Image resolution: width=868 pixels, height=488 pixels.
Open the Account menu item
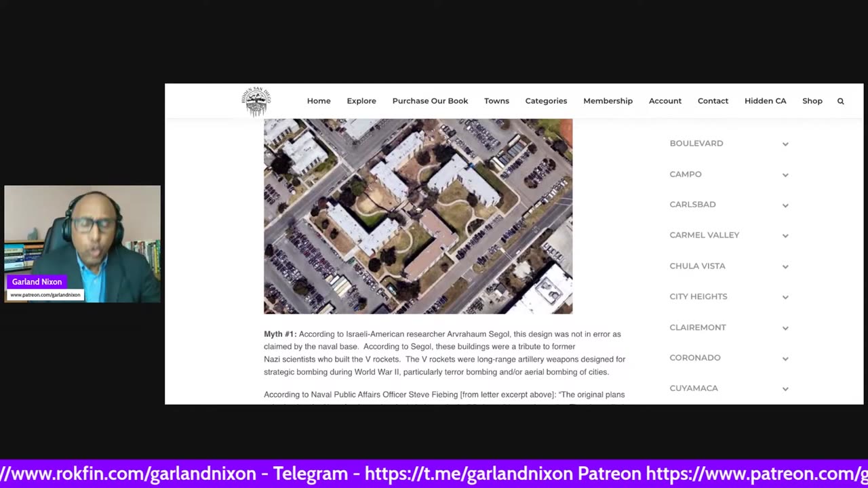[665, 101]
